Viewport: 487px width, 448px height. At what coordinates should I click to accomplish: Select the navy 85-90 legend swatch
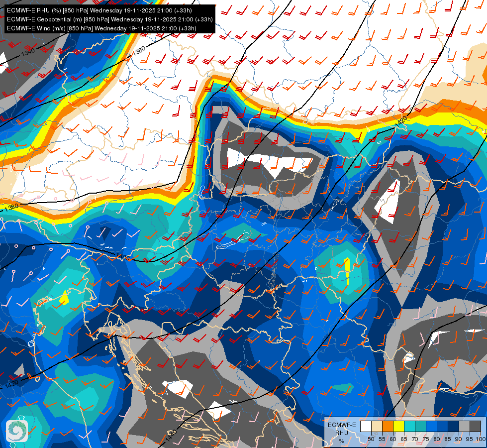click(454, 426)
